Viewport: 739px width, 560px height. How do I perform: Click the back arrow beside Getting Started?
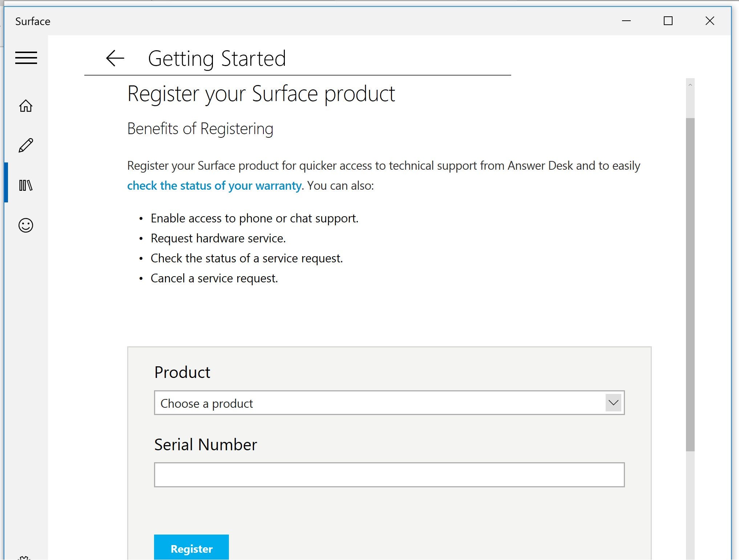click(x=115, y=58)
